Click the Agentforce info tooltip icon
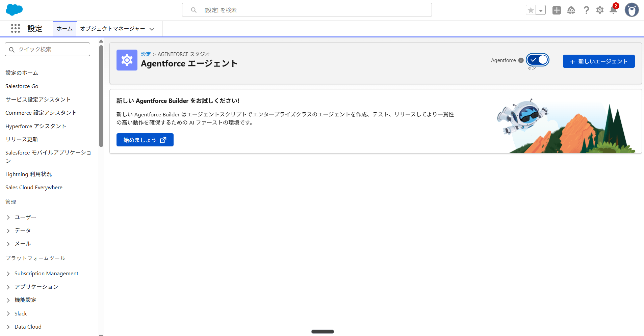 click(x=521, y=60)
